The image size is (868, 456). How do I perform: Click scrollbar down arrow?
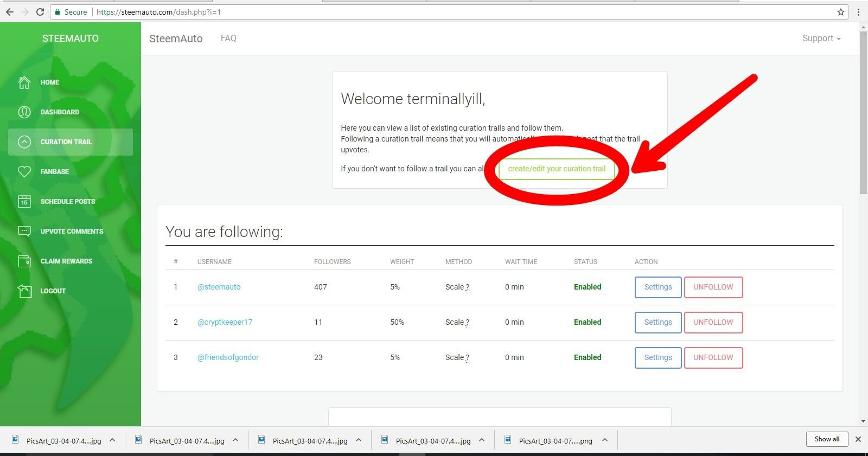coord(863,421)
